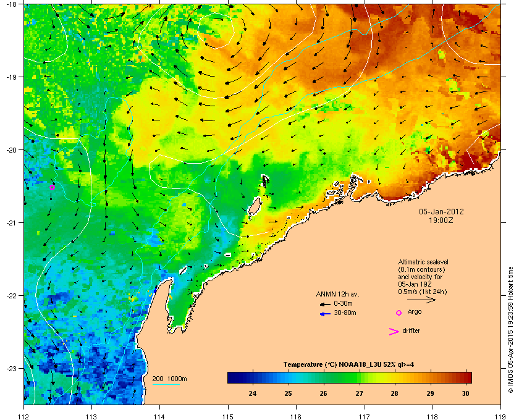The height and width of the screenshot is (420, 519).
Task: Click the color bar value 25
Action: [288, 393]
